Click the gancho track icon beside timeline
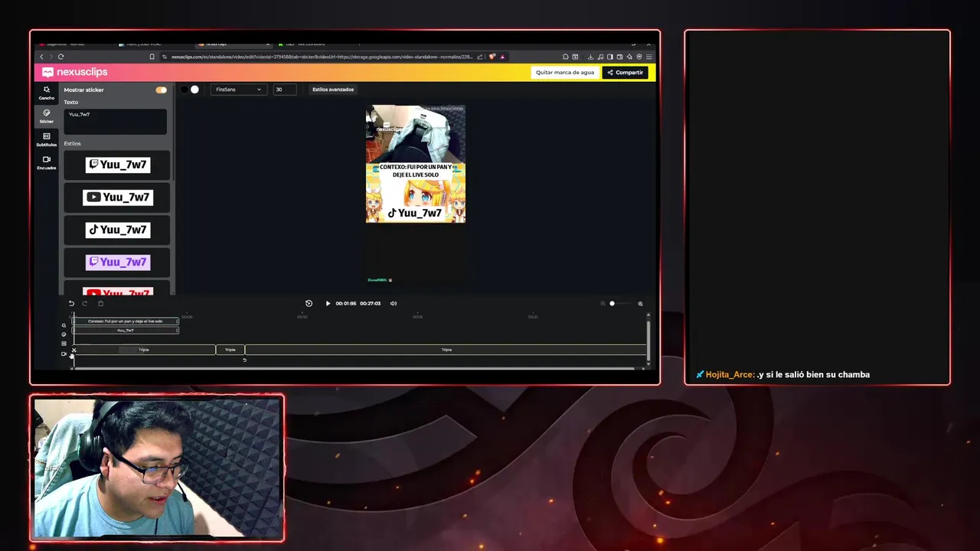The width and height of the screenshot is (980, 551). coord(64,326)
